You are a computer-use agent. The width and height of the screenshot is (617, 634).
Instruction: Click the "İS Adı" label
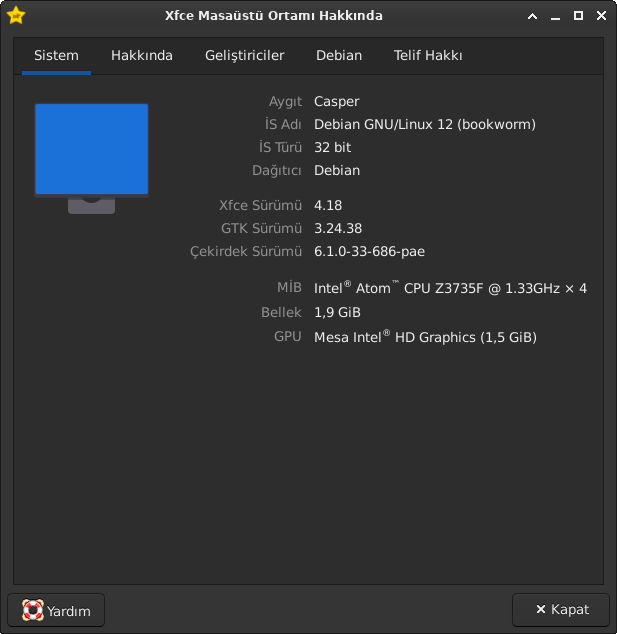click(x=283, y=124)
